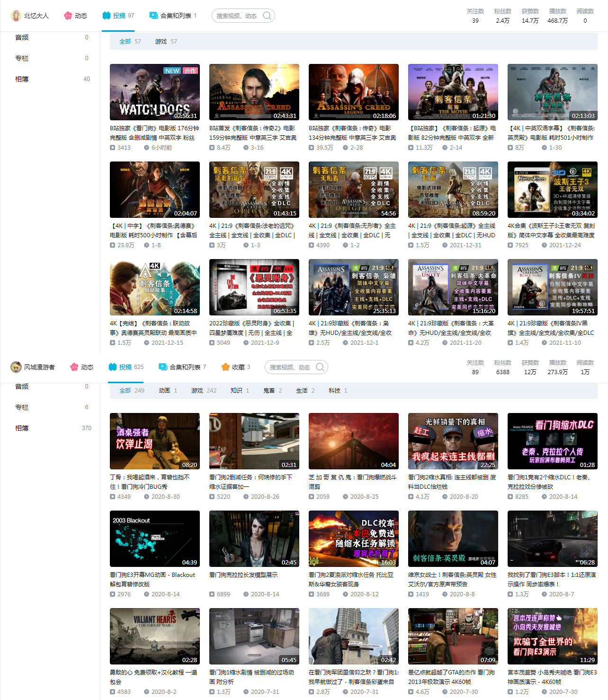Open the 2003 Blackout video thumbnail
Screen dimensions: 608x700
154,538
